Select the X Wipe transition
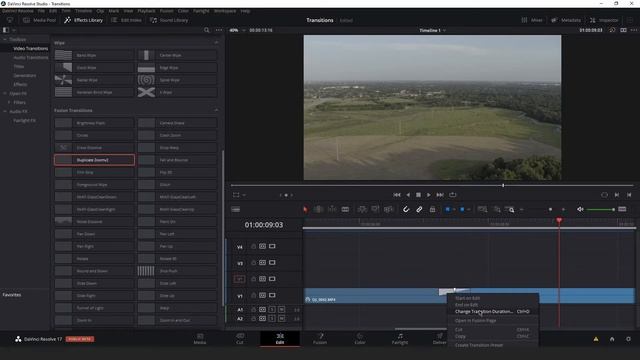The width and height of the screenshot is (640, 360). (177, 93)
